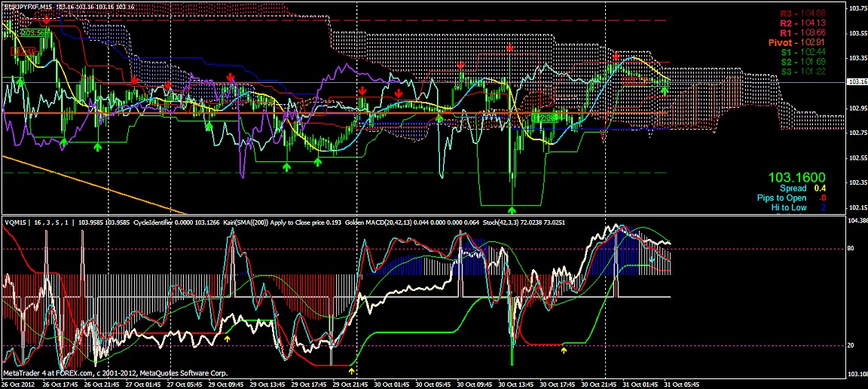Click the large green 103.1600 price
This screenshot has height=389, width=868.
point(797,176)
